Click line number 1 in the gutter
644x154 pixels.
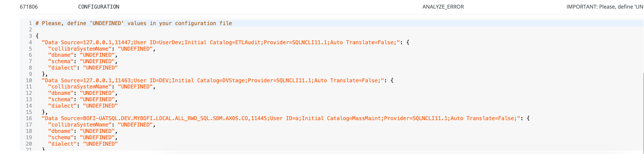point(30,23)
